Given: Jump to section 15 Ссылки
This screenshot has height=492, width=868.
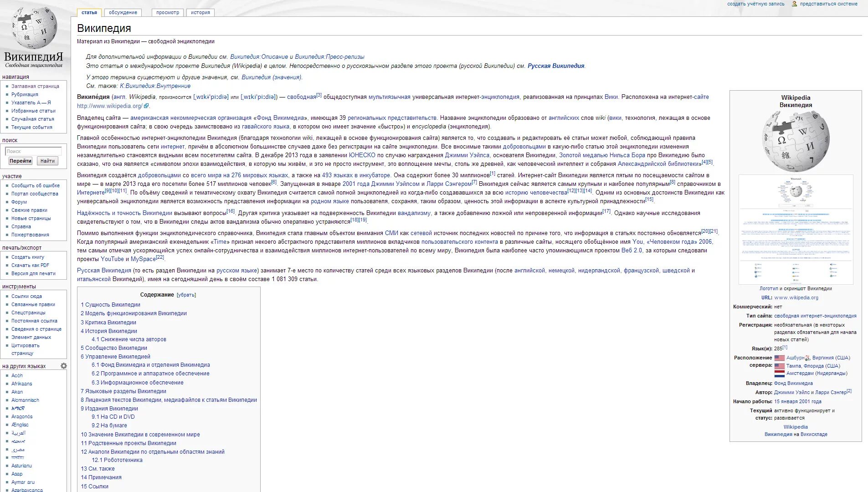Looking at the screenshot, I should (95, 487).
